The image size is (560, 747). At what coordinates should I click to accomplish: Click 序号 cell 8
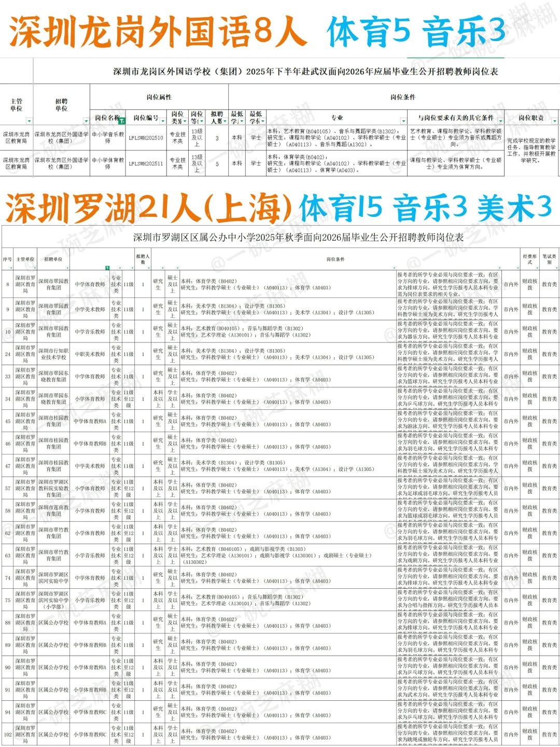point(7,284)
